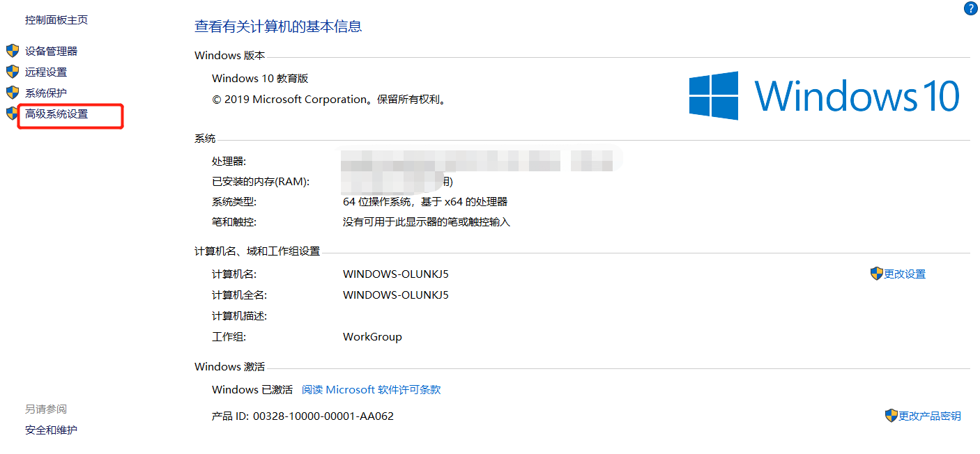The width and height of the screenshot is (980, 454).
Task: Click value 没有可用于此显示器的笔或触控输入
Action: pos(427,222)
